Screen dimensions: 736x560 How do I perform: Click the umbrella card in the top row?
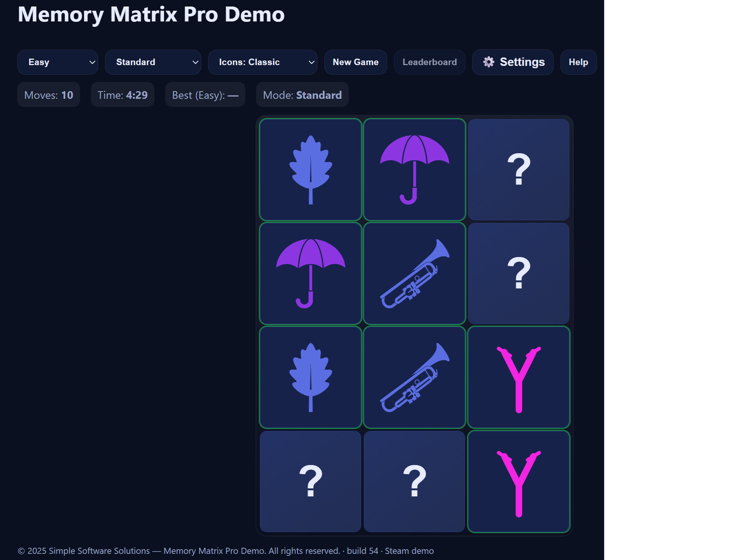[414, 170]
